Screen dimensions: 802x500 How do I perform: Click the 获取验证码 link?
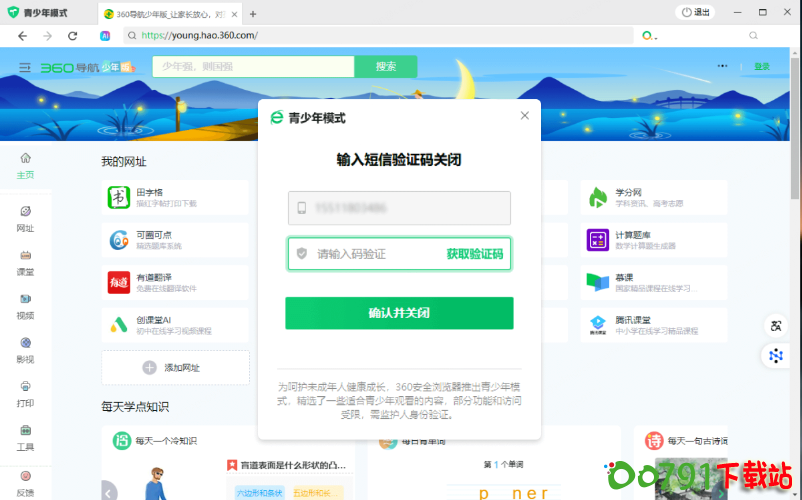[x=474, y=254]
